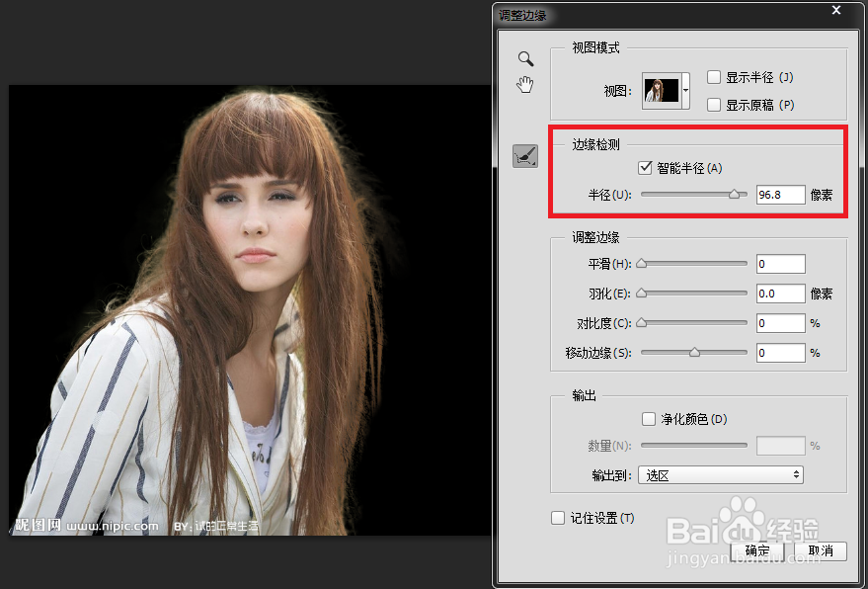
Task: Select the Zoom tool icon
Action: tap(524, 58)
